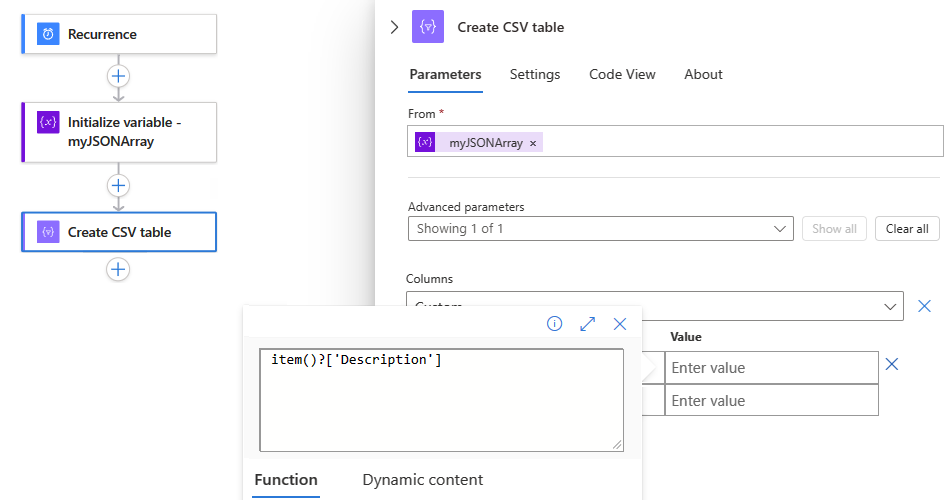
Task: Add step below Recurrence with plus icon
Action: coord(119,76)
